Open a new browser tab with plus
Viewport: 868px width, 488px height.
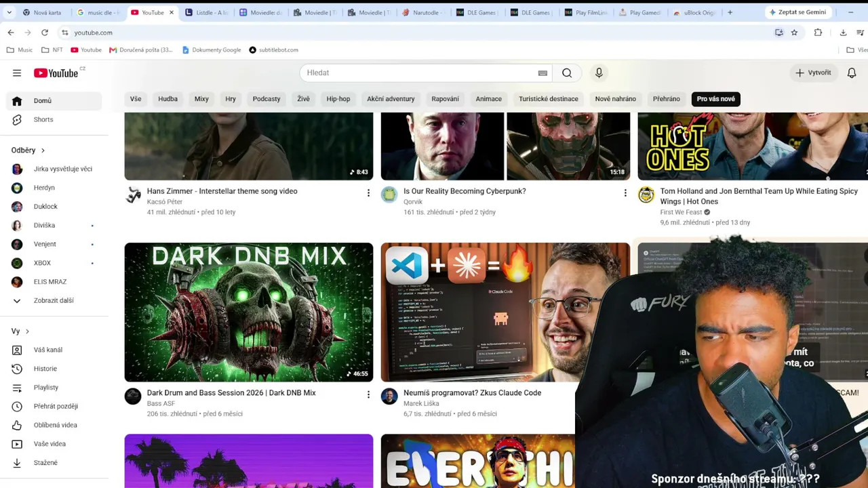pos(730,12)
